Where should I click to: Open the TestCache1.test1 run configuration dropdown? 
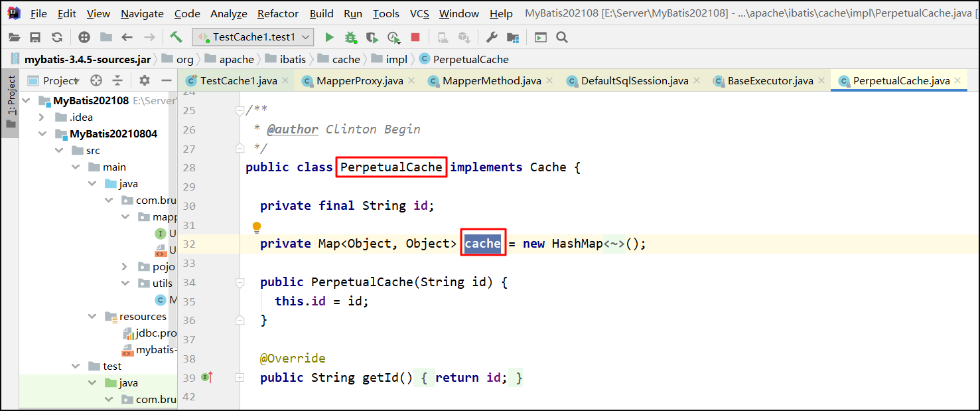tap(252, 37)
